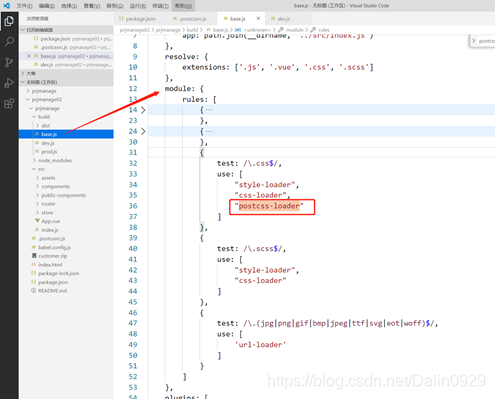Collapse the untitled workspace section
The width and height of the screenshot is (495, 399).
[23, 82]
